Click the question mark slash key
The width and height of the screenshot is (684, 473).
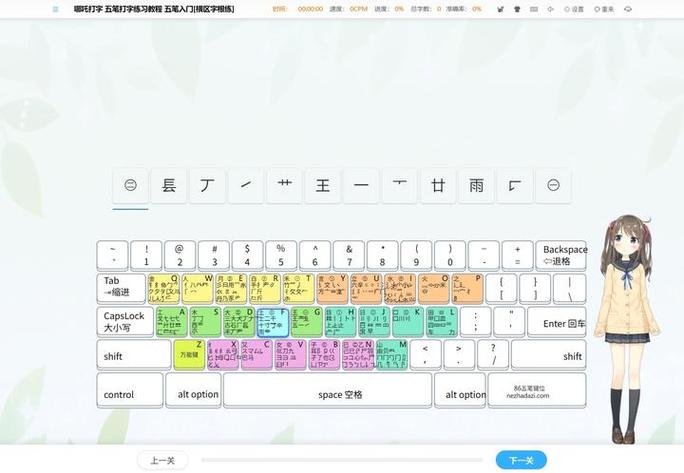coord(493,355)
